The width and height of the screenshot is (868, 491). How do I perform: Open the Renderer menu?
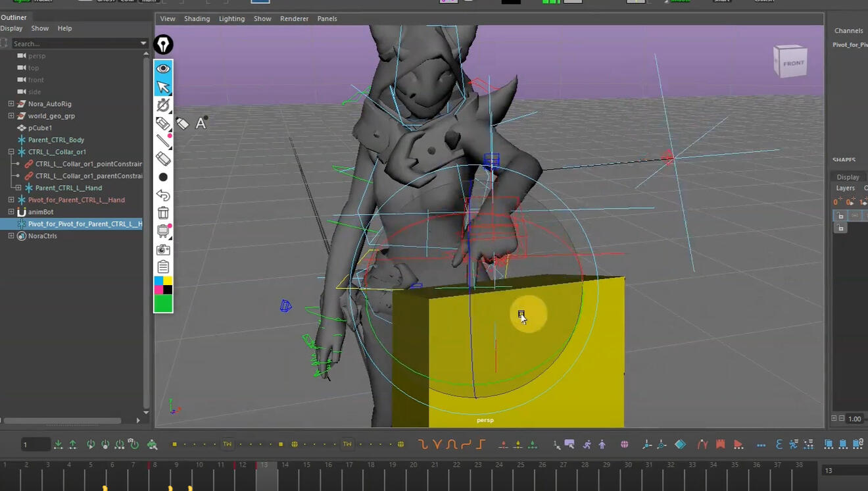[x=294, y=18]
